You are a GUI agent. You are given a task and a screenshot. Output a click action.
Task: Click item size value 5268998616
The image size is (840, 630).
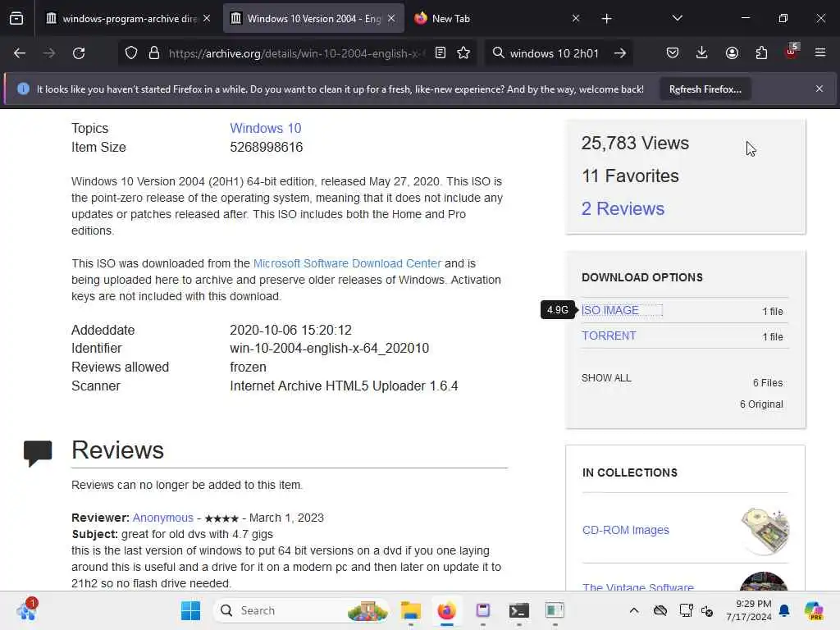267,148
